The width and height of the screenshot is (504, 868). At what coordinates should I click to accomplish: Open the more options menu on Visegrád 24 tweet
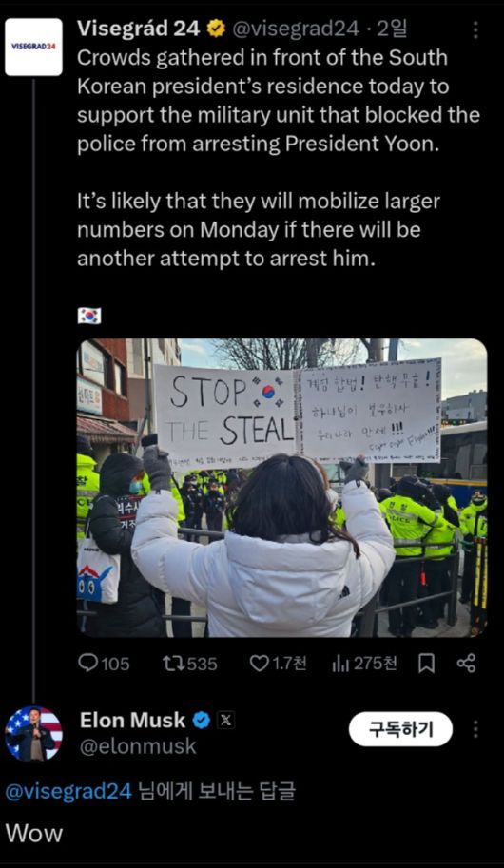tap(475, 29)
